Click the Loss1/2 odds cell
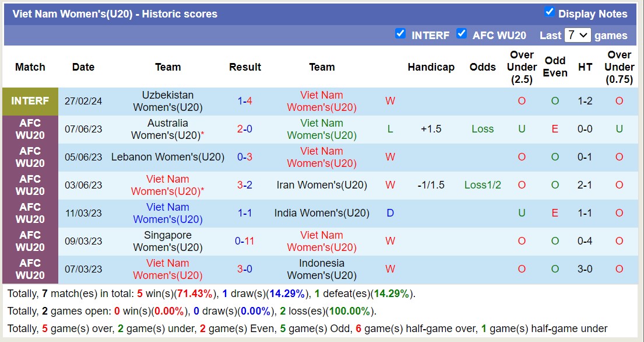644x342 pixels. click(x=483, y=185)
